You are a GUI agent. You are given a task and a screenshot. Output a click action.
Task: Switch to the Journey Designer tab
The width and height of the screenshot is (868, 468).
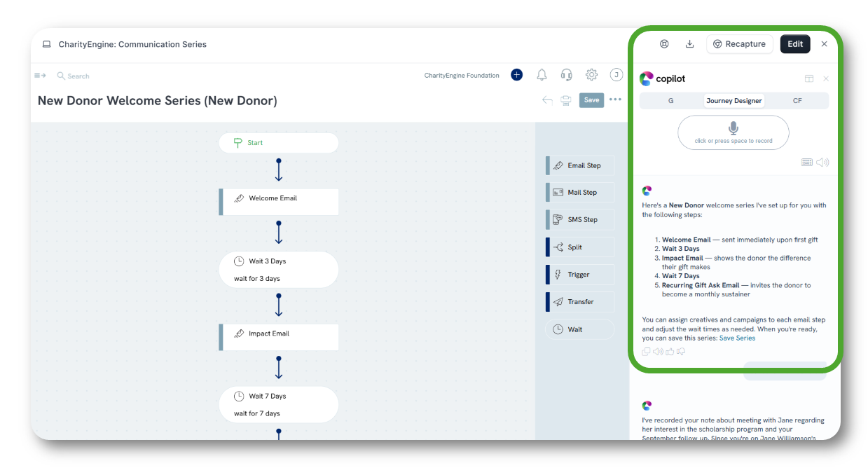(733, 101)
